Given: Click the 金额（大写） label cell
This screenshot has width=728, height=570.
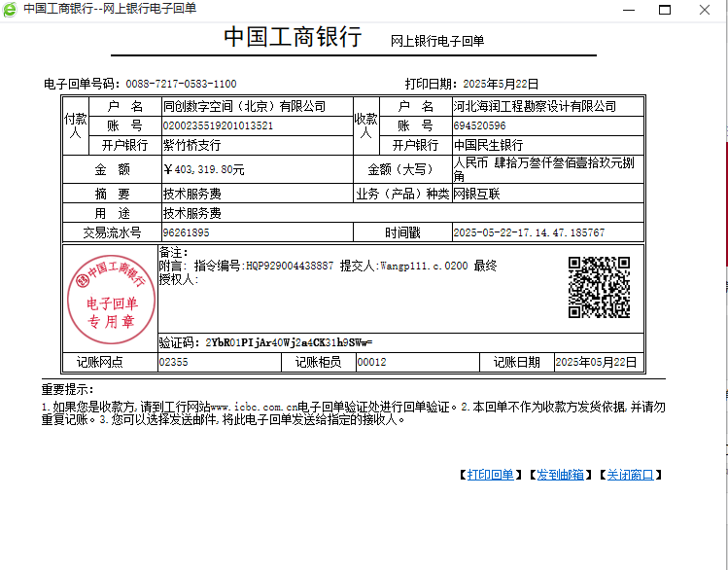Looking at the screenshot, I should 402,169.
